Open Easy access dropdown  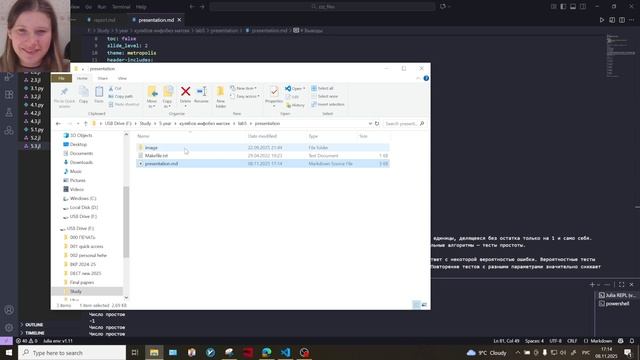(x=245, y=96)
